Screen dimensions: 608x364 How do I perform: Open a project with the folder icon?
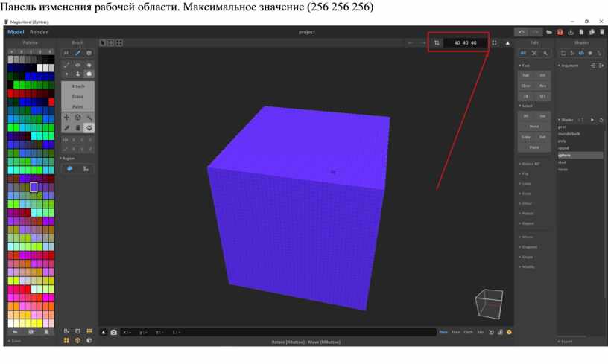pos(549,32)
